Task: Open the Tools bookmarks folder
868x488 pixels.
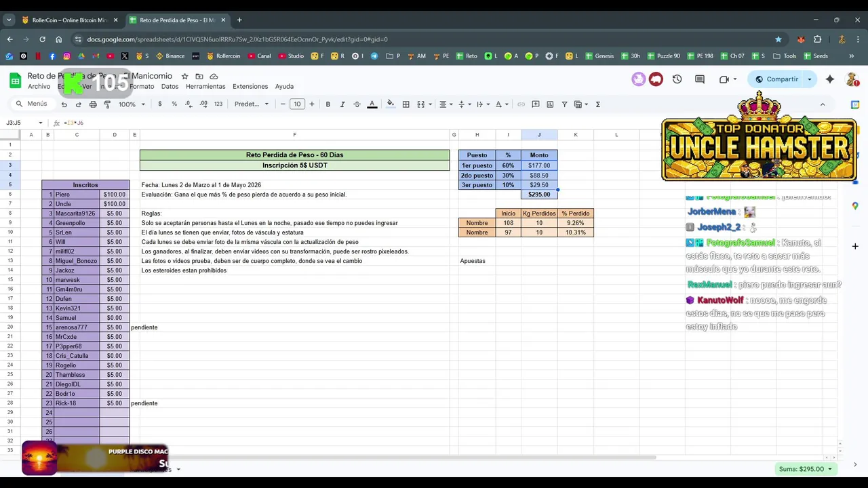Action: (784, 56)
